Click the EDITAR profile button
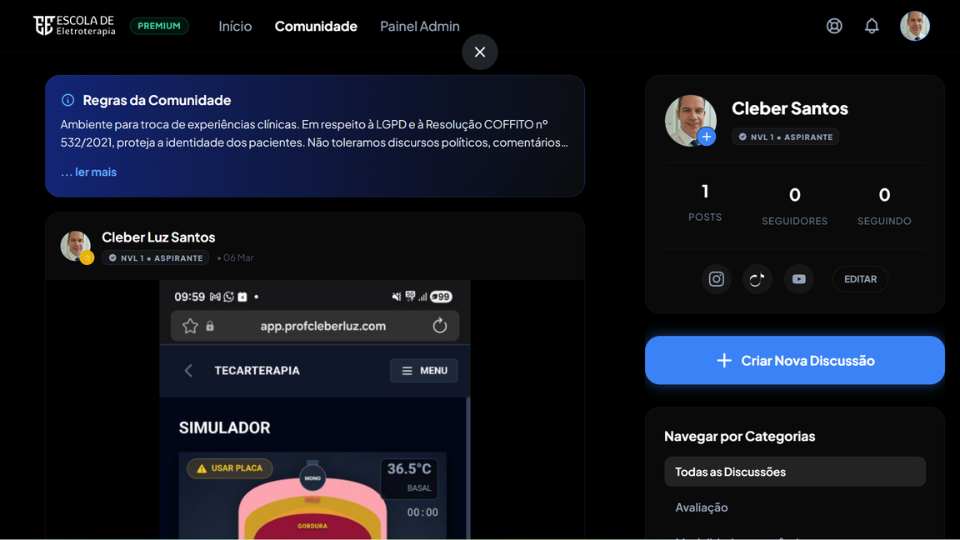 pyautogui.click(x=860, y=279)
